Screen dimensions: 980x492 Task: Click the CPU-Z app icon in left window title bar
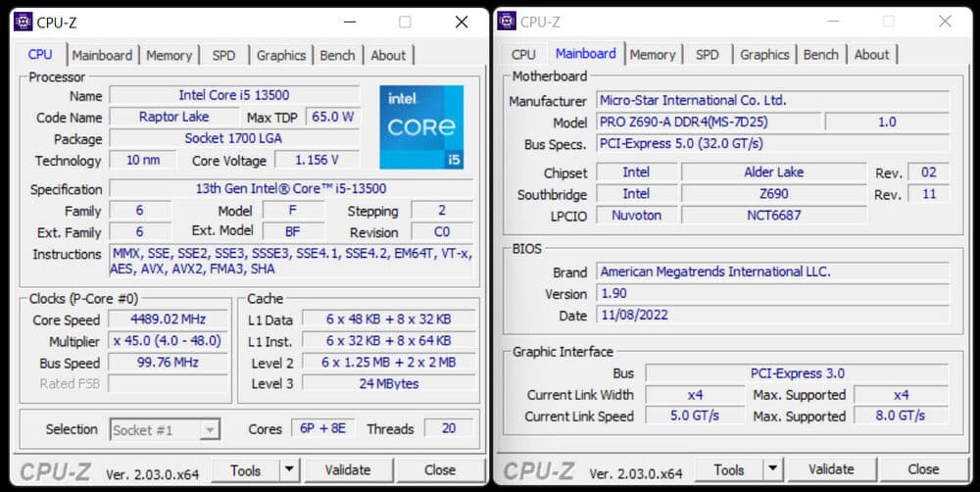pyautogui.click(x=24, y=22)
